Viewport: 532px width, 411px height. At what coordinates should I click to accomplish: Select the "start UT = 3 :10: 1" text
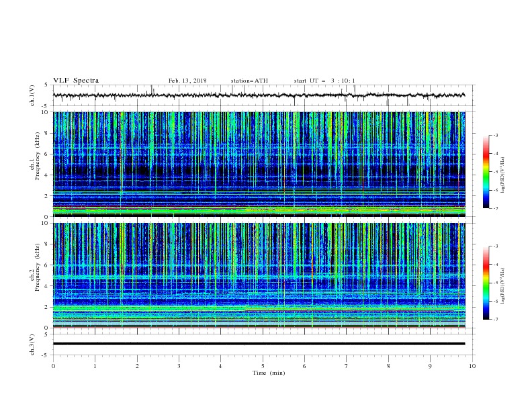[324, 81]
